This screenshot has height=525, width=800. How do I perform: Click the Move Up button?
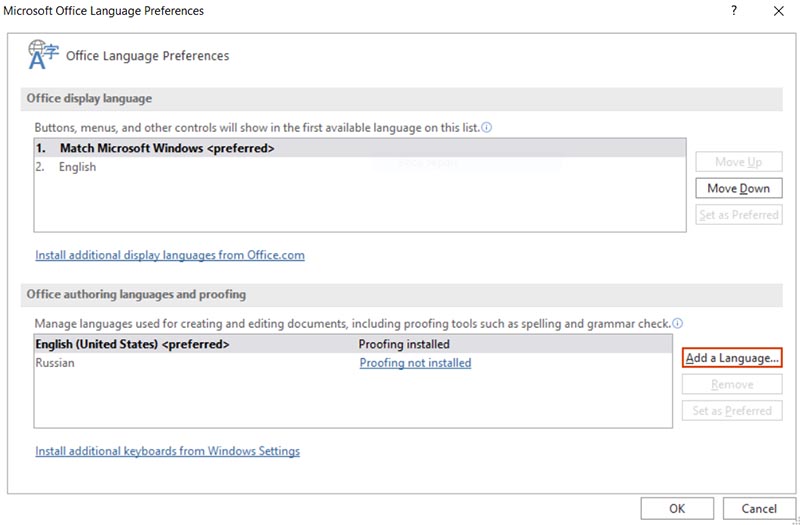738,162
